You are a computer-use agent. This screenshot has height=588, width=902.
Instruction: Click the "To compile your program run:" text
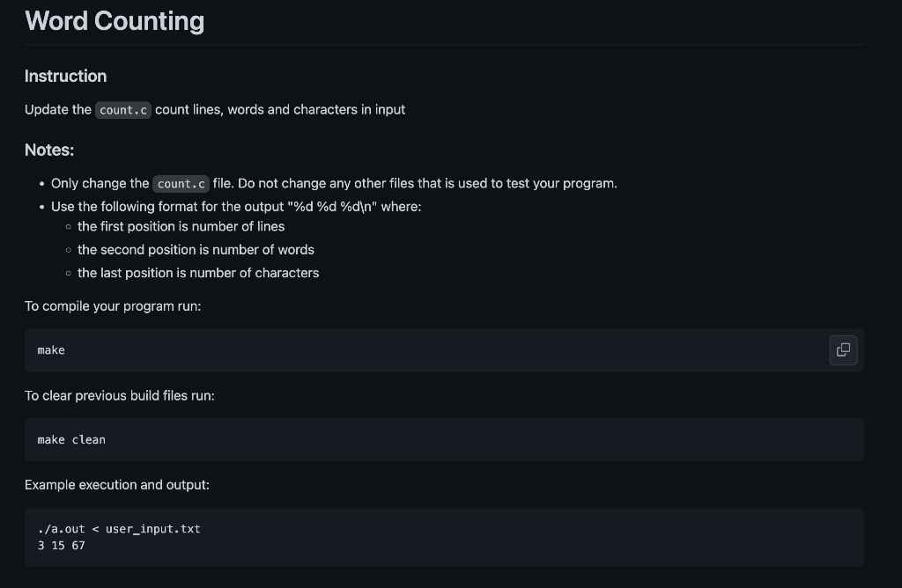click(x=113, y=305)
